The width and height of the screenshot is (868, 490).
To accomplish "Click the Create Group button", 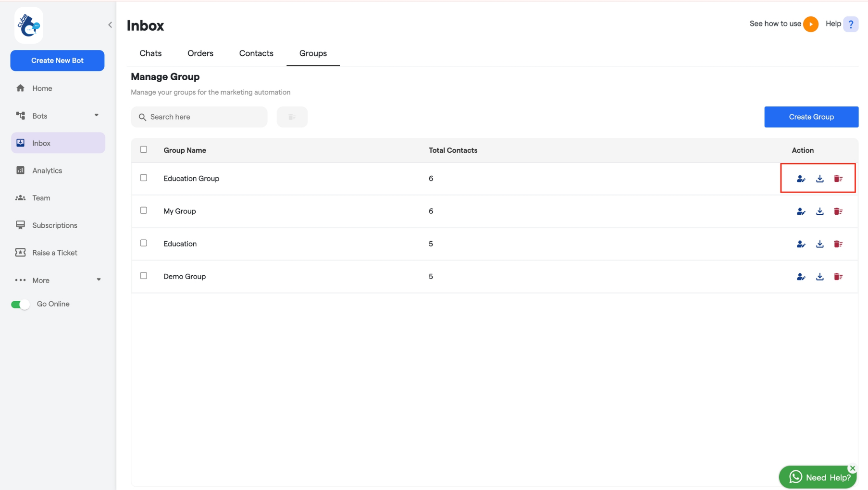I will [811, 117].
